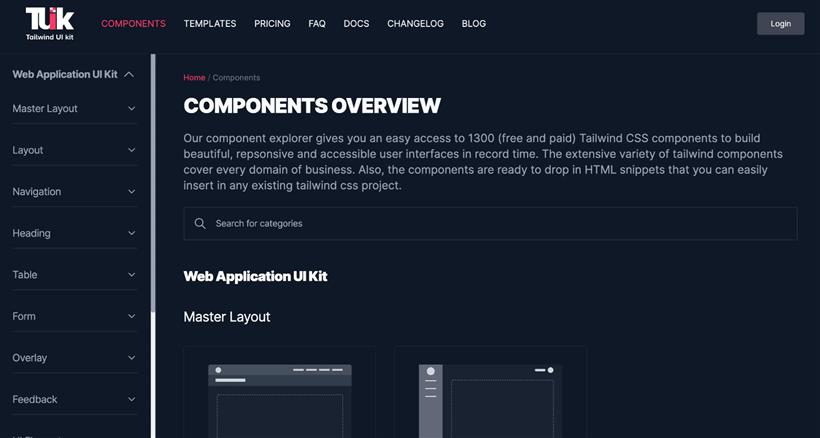The image size is (820, 438).
Task: Open the top navbar layout thumbnail
Action: pyautogui.click(x=279, y=392)
